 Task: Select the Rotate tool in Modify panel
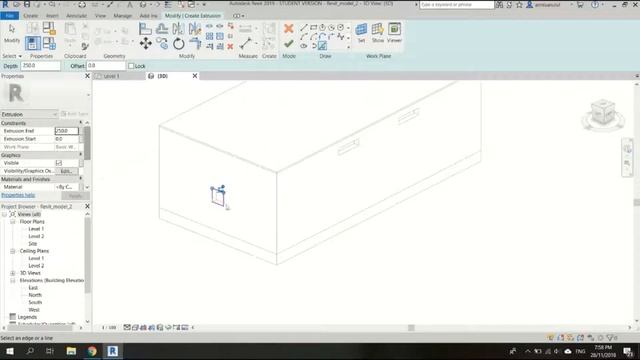tap(178, 43)
